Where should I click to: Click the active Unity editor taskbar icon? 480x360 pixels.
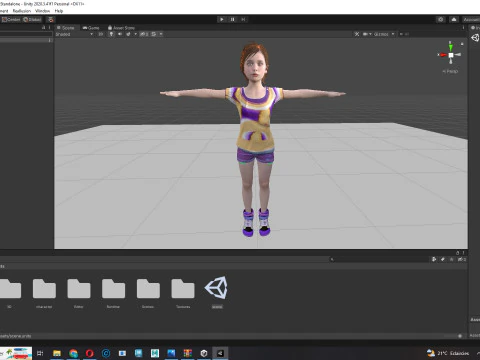point(220,353)
